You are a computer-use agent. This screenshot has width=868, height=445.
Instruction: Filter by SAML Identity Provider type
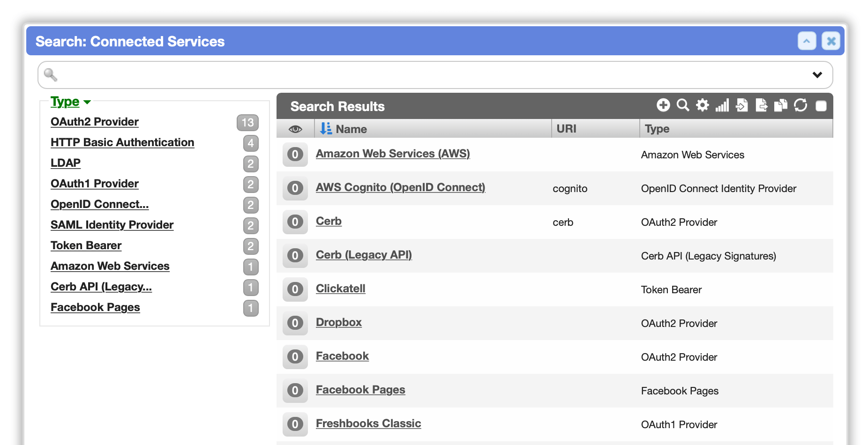pyautogui.click(x=112, y=225)
